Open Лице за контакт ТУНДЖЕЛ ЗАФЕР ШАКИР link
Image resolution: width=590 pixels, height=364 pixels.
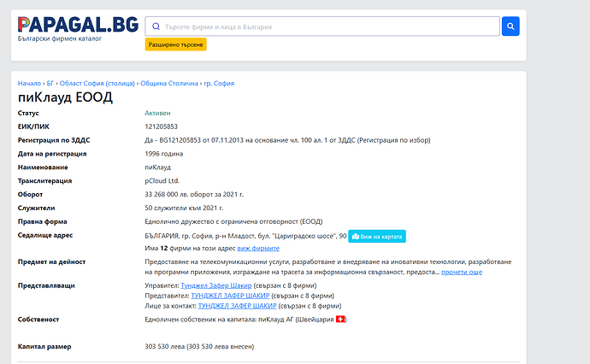[238, 306]
